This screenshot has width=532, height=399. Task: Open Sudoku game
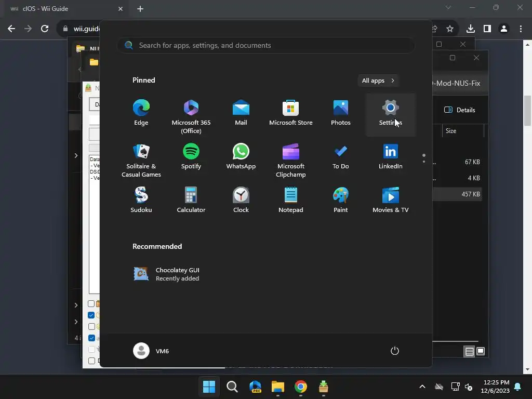pyautogui.click(x=141, y=200)
